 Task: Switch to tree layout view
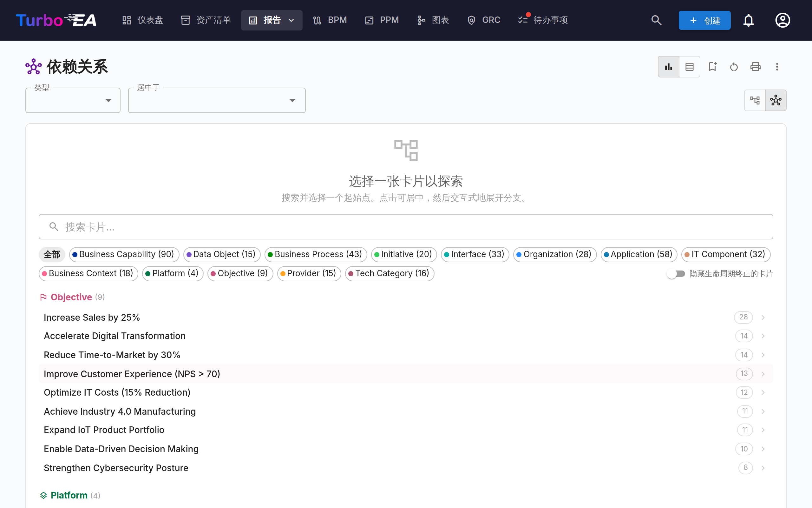(755, 100)
